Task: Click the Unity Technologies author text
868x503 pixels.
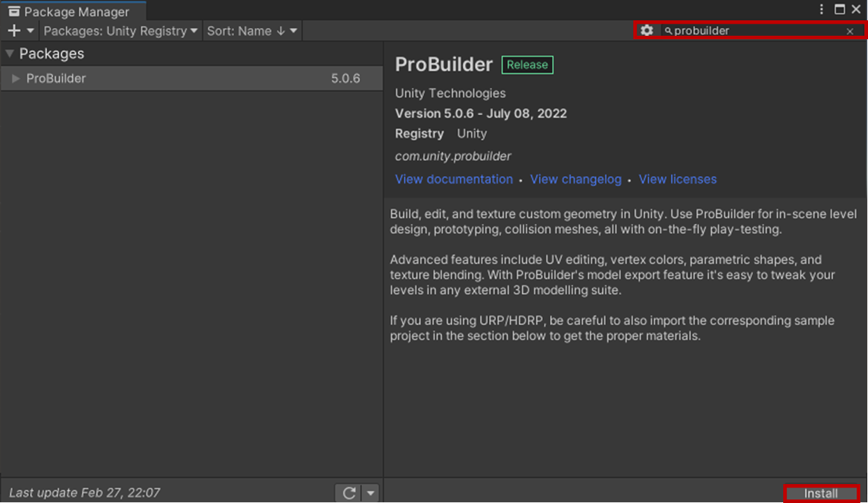Action: click(450, 93)
